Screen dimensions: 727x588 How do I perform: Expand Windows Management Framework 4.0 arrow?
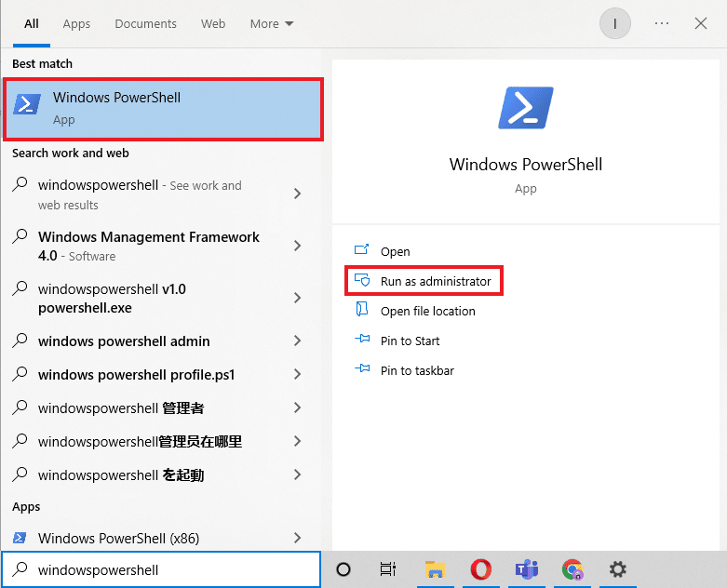(297, 246)
